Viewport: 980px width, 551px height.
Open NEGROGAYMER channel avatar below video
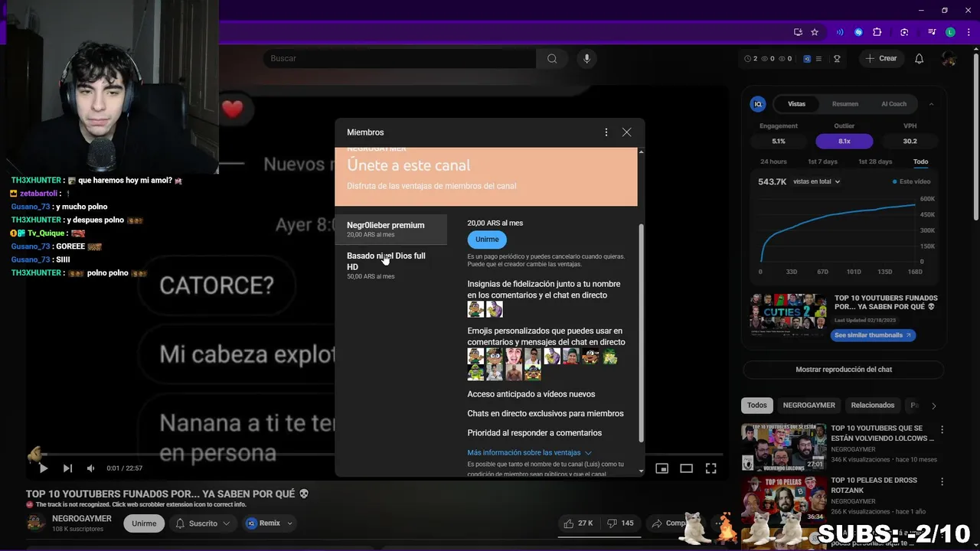click(36, 523)
